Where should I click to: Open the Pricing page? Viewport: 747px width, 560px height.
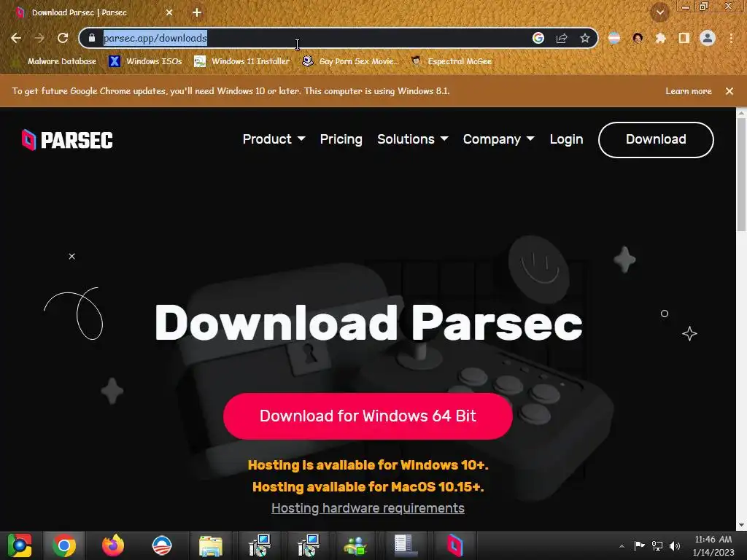point(341,139)
